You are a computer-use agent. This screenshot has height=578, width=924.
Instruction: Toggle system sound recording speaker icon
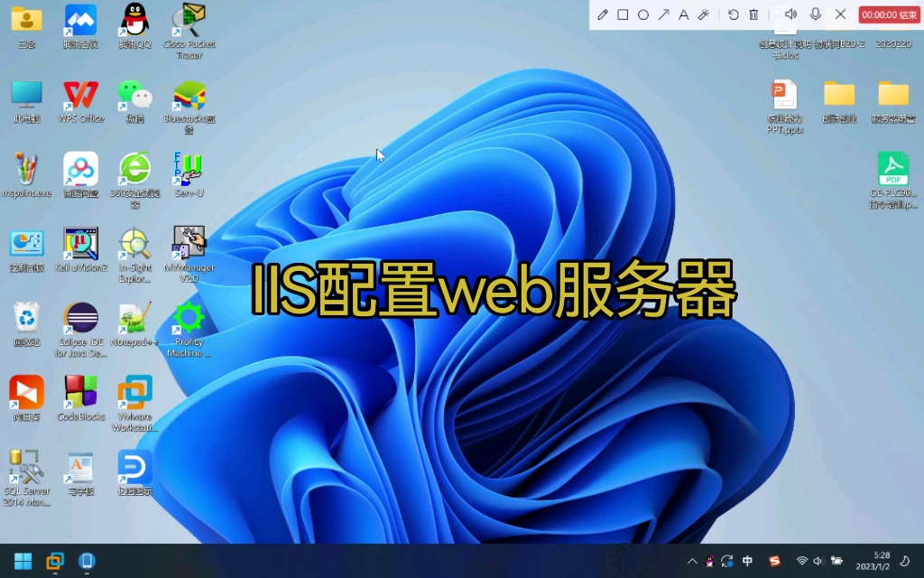click(x=790, y=14)
